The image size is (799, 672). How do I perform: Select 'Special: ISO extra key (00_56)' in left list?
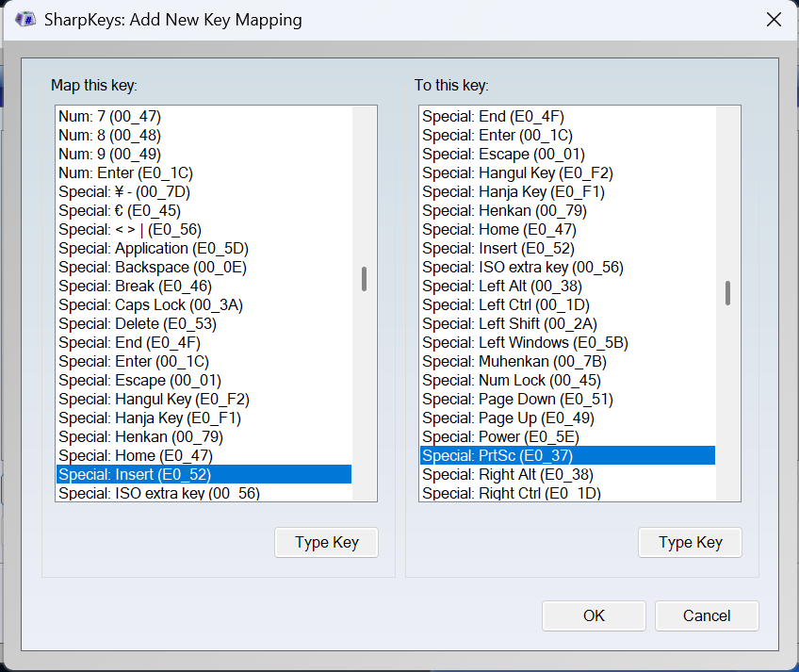click(x=204, y=493)
